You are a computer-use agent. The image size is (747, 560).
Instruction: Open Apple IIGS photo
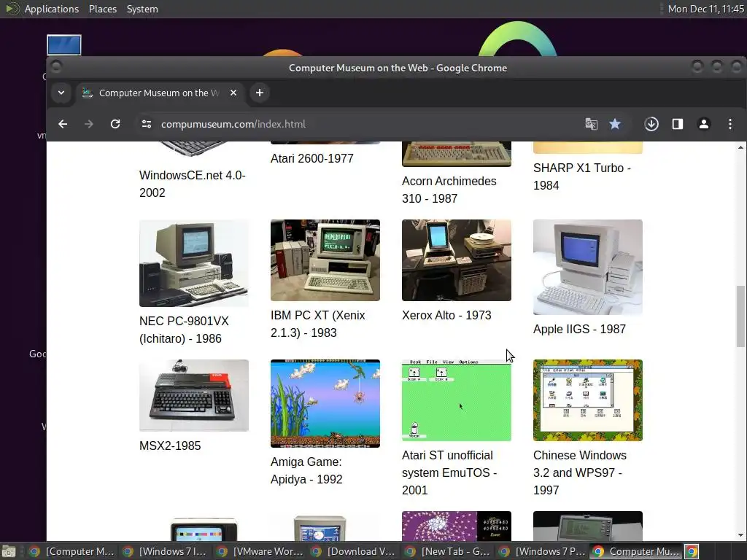tap(588, 267)
